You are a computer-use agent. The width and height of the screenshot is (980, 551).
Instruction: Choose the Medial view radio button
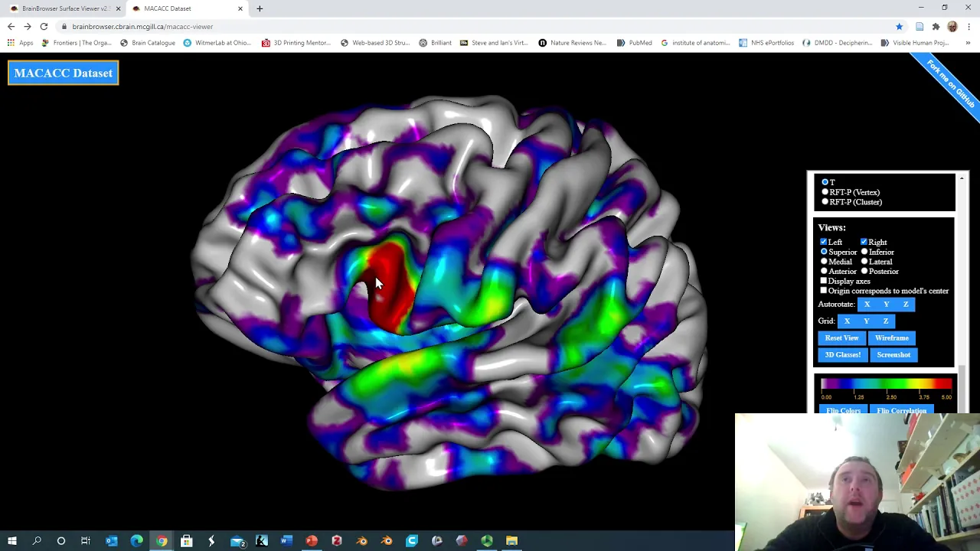coord(824,262)
